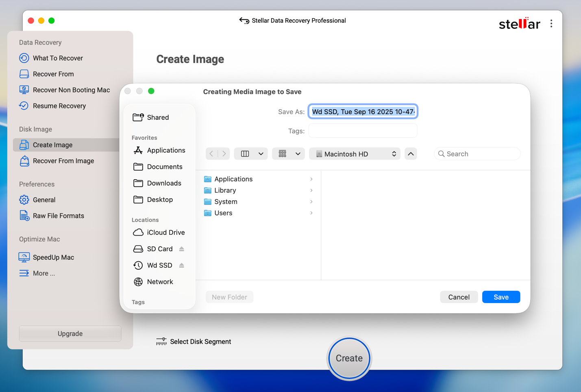Choose Downloads in Favorites sidebar
The width and height of the screenshot is (581, 392).
click(164, 183)
